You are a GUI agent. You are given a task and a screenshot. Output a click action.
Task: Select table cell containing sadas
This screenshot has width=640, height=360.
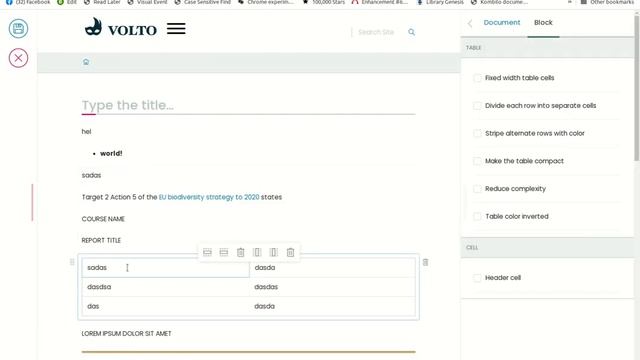tap(165, 268)
